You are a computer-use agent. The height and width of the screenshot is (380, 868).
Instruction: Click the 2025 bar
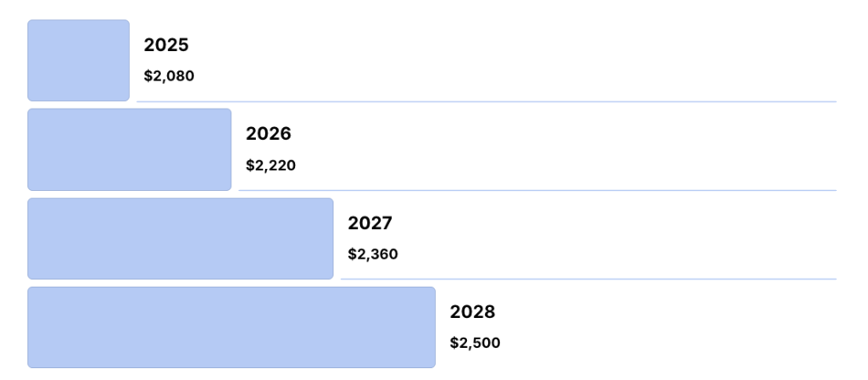point(78,60)
